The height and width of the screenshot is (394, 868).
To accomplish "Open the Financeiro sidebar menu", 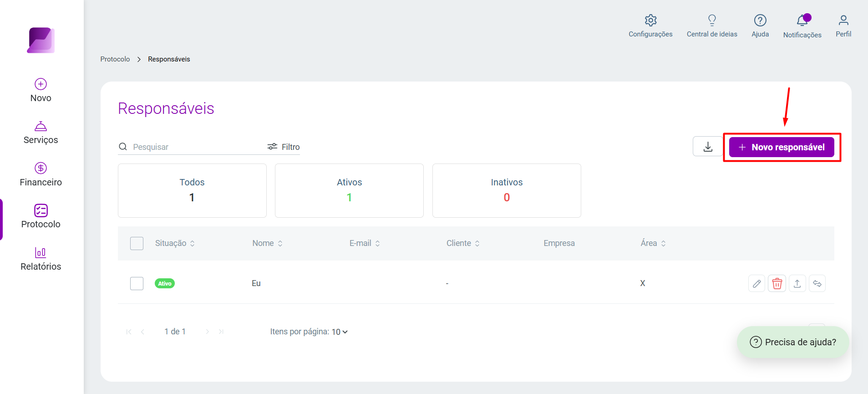I will [x=41, y=174].
